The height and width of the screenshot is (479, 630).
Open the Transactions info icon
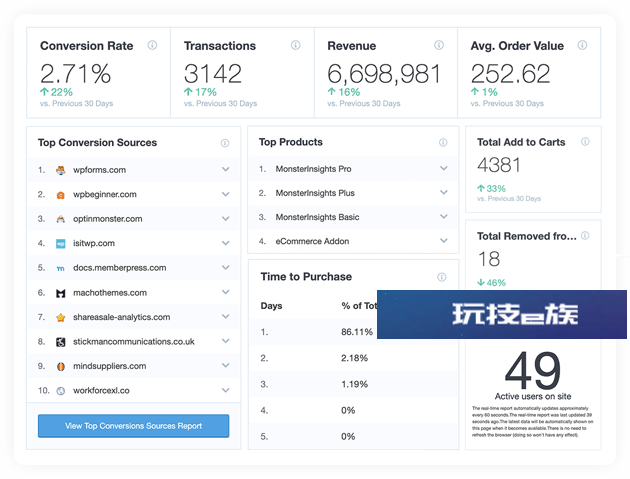(296, 45)
